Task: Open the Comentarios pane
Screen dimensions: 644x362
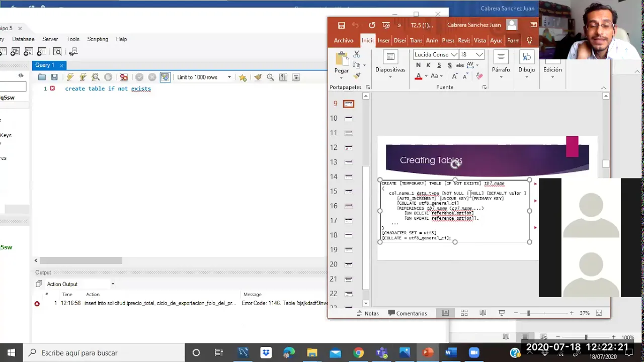Action: click(x=408, y=313)
